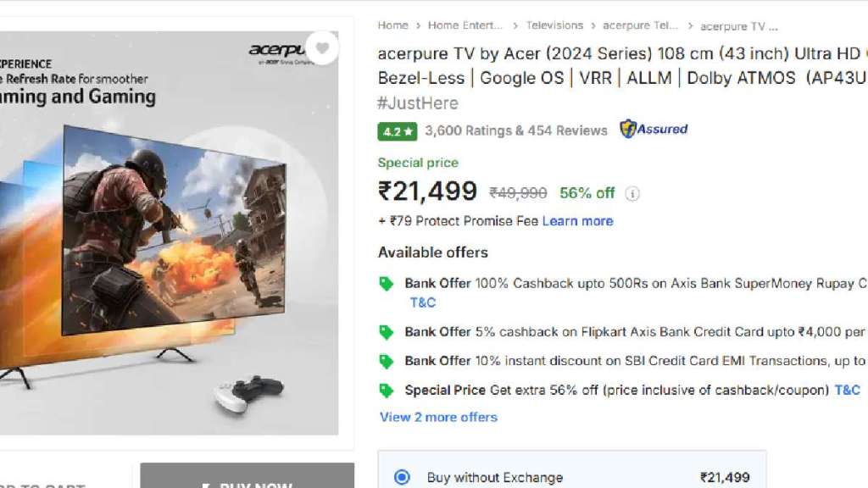868x488 pixels.
Task: Click the price info icon
Action: tap(632, 193)
